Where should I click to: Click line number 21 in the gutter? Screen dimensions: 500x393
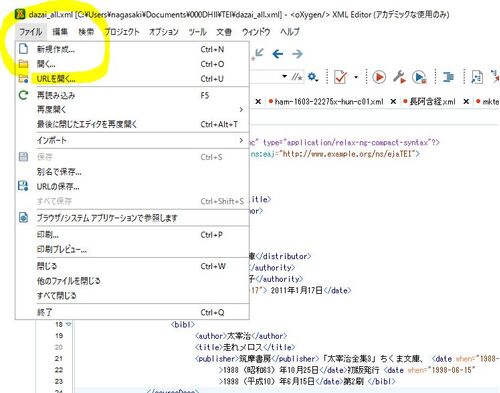pyautogui.click(x=59, y=359)
